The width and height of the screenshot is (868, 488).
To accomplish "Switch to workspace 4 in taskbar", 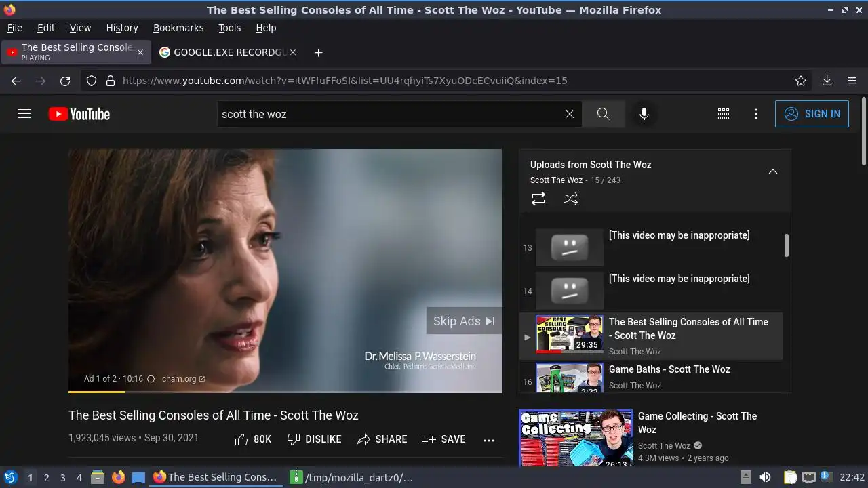I will (79, 477).
